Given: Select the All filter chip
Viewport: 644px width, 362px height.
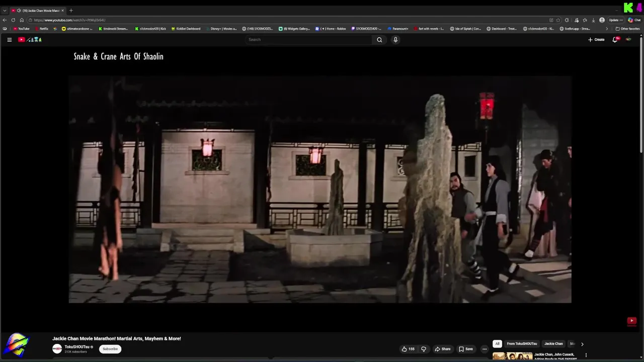Looking at the screenshot, I should [x=497, y=344].
